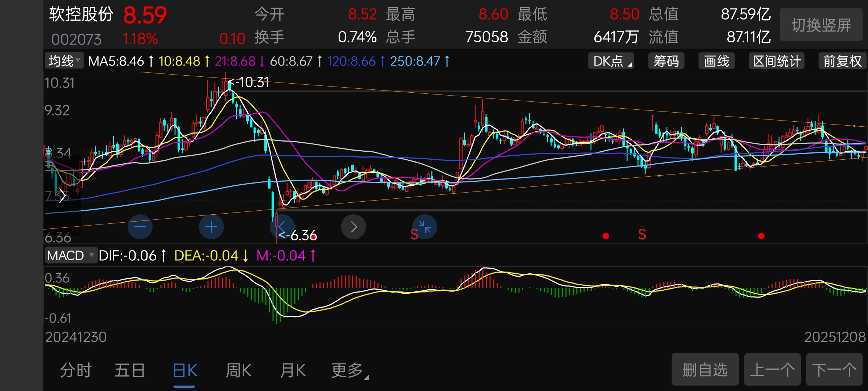Click the zoom in plus icon
This screenshot has width=868, height=391.
(x=211, y=227)
